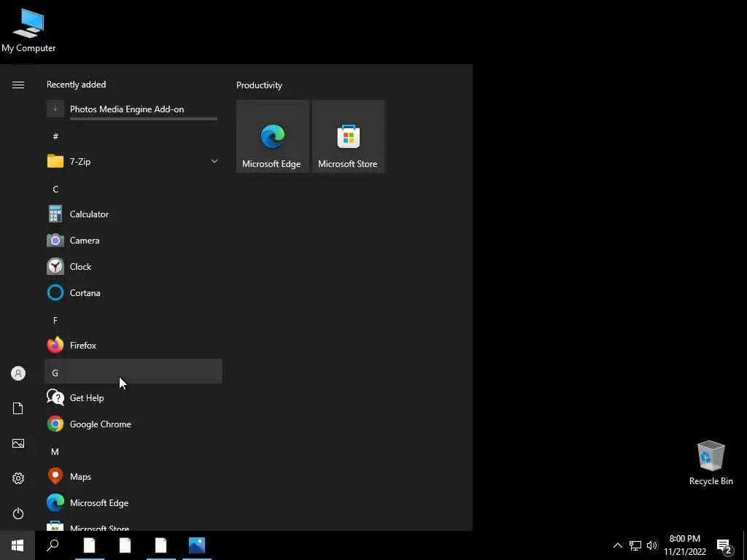Show hidden tray icons chevron
Image resolution: width=747 pixels, height=560 pixels.
pos(617,545)
